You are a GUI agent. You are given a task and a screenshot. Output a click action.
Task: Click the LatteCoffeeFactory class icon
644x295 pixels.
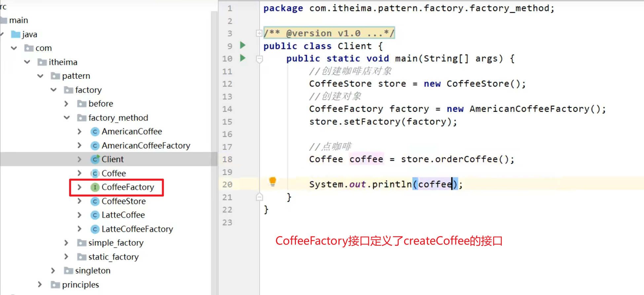pos(95,229)
